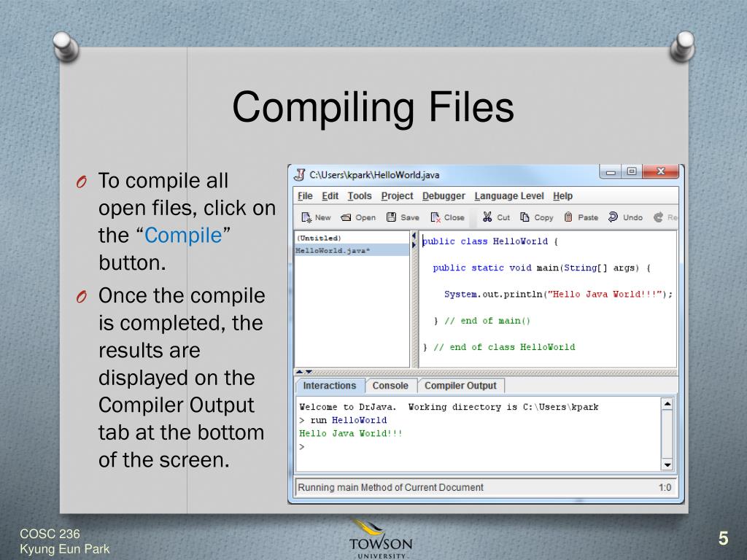This screenshot has height=560, width=747.
Task: Click the slide title 'Compiling Files'
Action: click(x=373, y=107)
